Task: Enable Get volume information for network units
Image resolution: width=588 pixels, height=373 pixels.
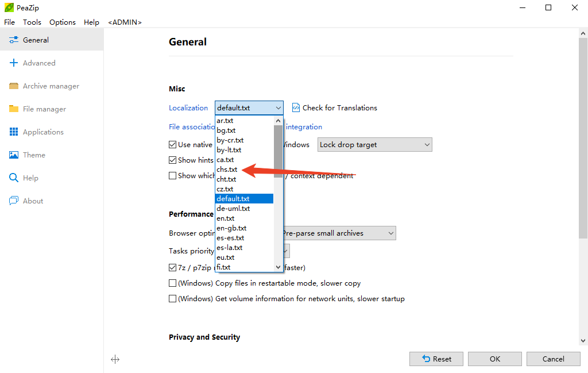Action: 172,299
